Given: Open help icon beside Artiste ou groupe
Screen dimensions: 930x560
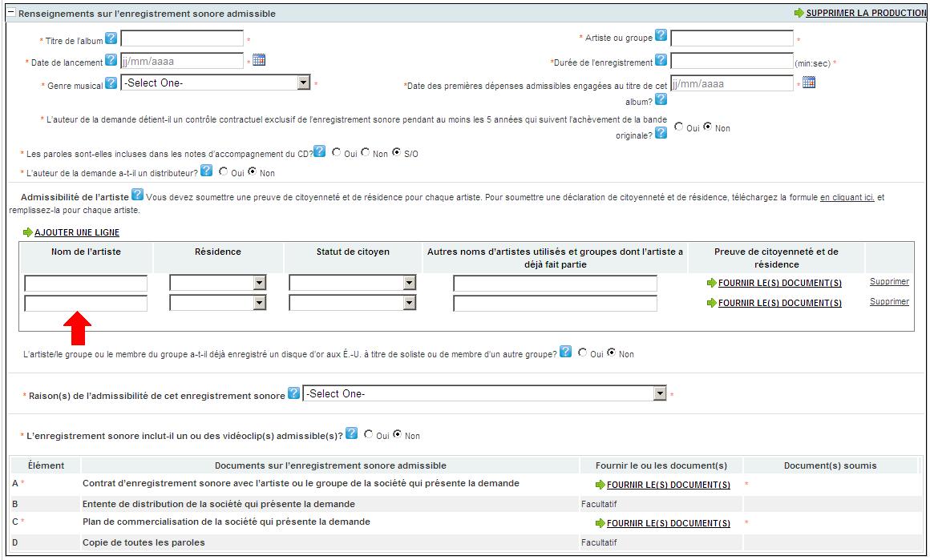Looking at the screenshot, I should 661,35.
